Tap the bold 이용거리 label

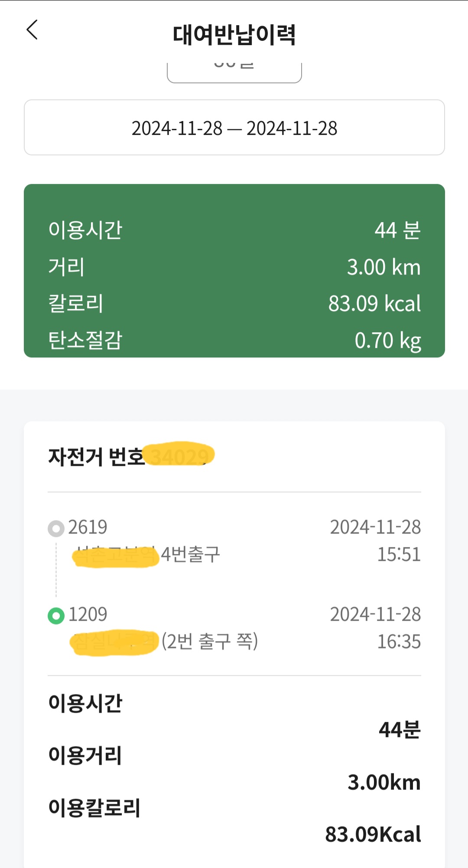(85, 755)
